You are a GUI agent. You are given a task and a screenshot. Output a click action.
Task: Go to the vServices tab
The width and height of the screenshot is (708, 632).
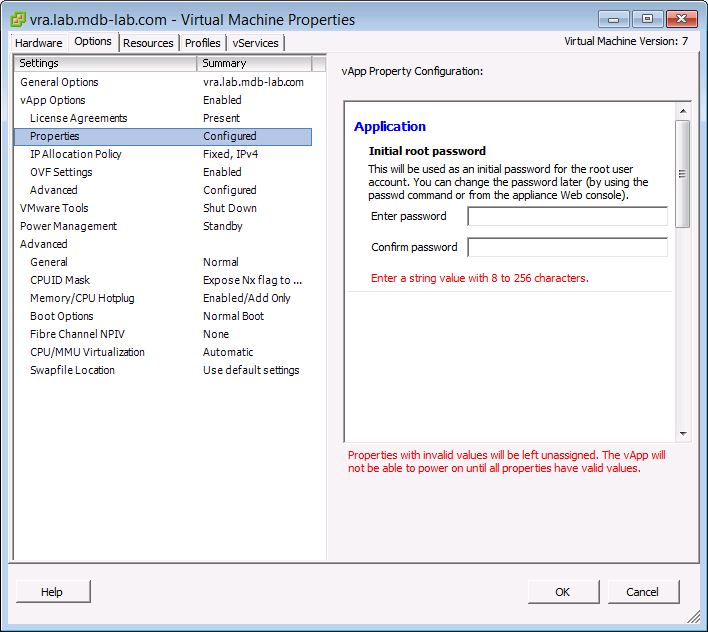[x=256, y=43]
